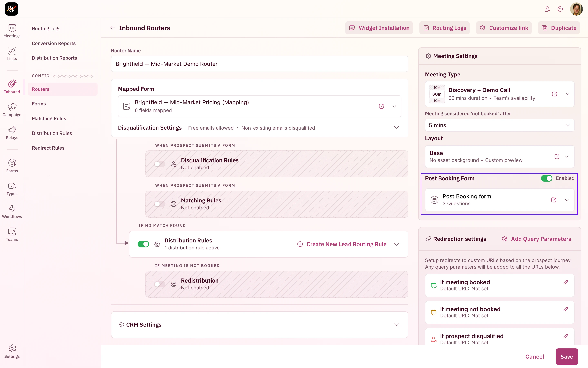Turn off the Distribution Rules toggle
The image size is (588, 368).
[x=143, y=244]
